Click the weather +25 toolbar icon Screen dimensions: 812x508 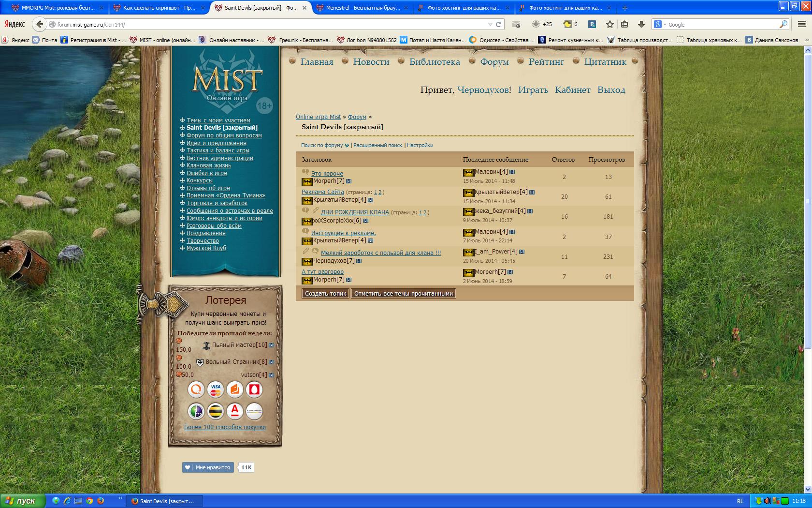click(x=542, y=24)
